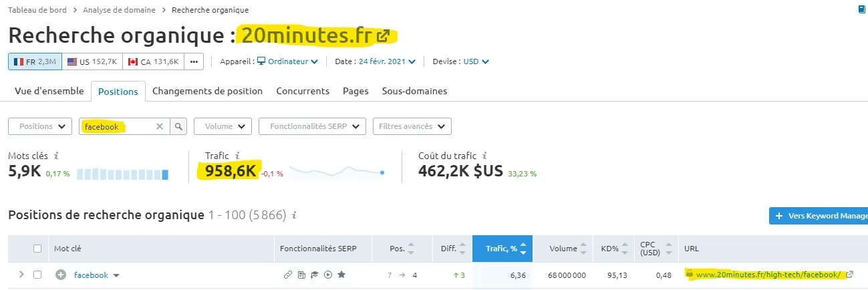Select US 152,7K database button
The width and height of the screenshot is (868, 290).
click(x=92, y=61)
